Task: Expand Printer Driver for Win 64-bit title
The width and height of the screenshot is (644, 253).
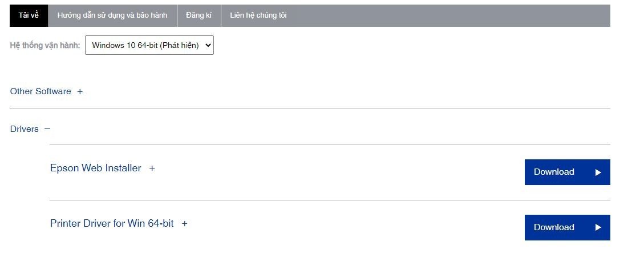Action: point(112,223)
